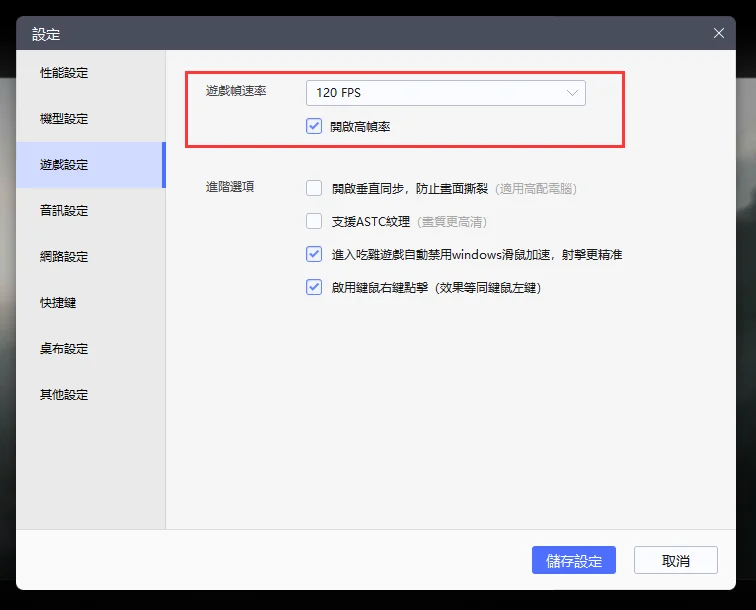Click the 遊戲幀速率 label text
Viewport: 756px width, 610px height.
point(236,91)
